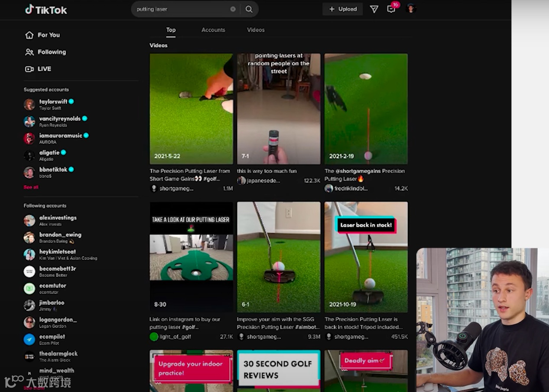Click the 'Suggested accounts' heading

click(x=46, y=90)
